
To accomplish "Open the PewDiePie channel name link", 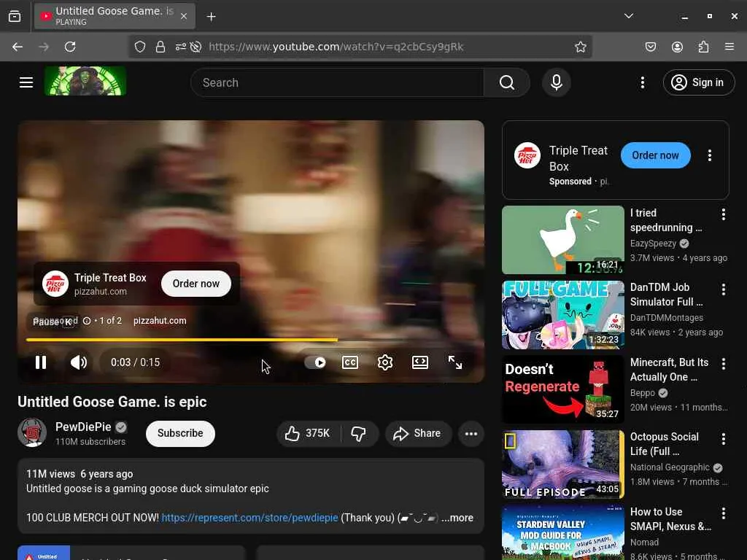I will 83,427.
